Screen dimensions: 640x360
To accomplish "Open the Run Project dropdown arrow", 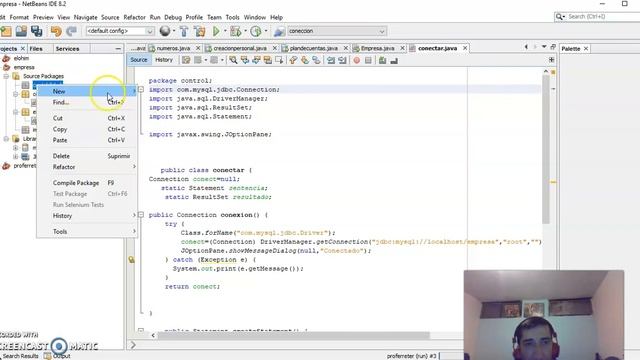I will 225,31.
